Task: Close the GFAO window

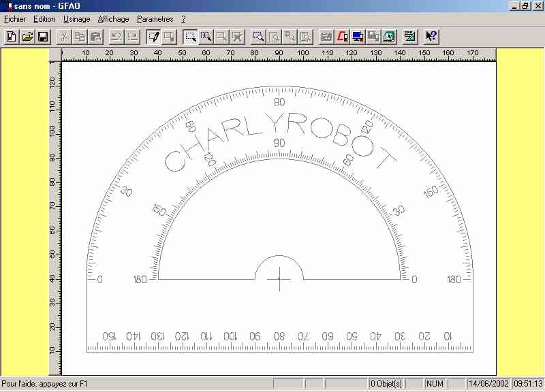Action: click(538, 6)
